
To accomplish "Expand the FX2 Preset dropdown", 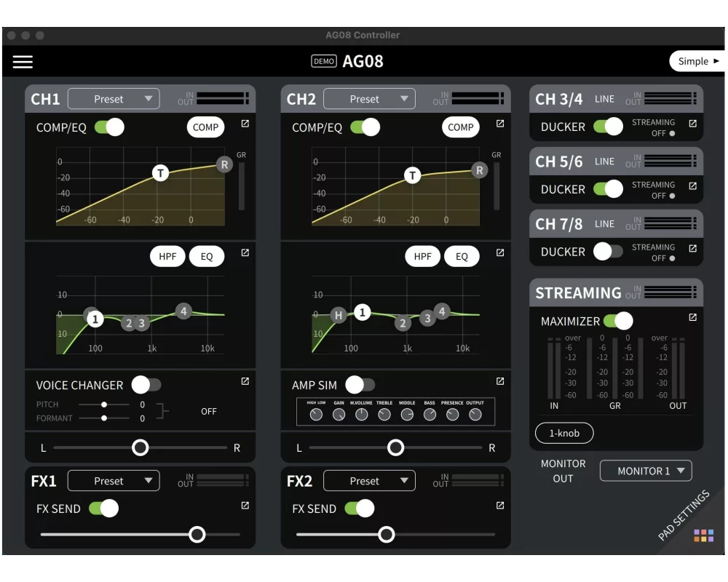I will click(x=369, y=481).
